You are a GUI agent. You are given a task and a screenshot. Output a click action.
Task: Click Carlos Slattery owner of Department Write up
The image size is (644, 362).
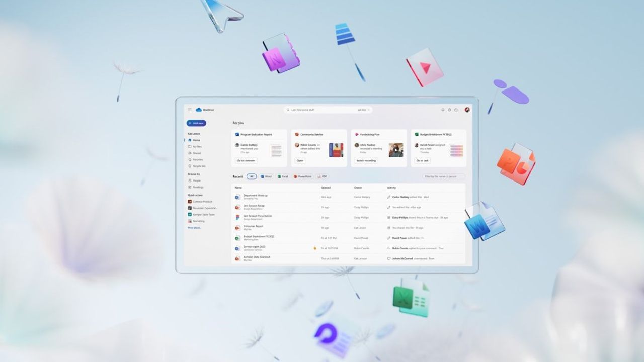[x=362, y=197]
